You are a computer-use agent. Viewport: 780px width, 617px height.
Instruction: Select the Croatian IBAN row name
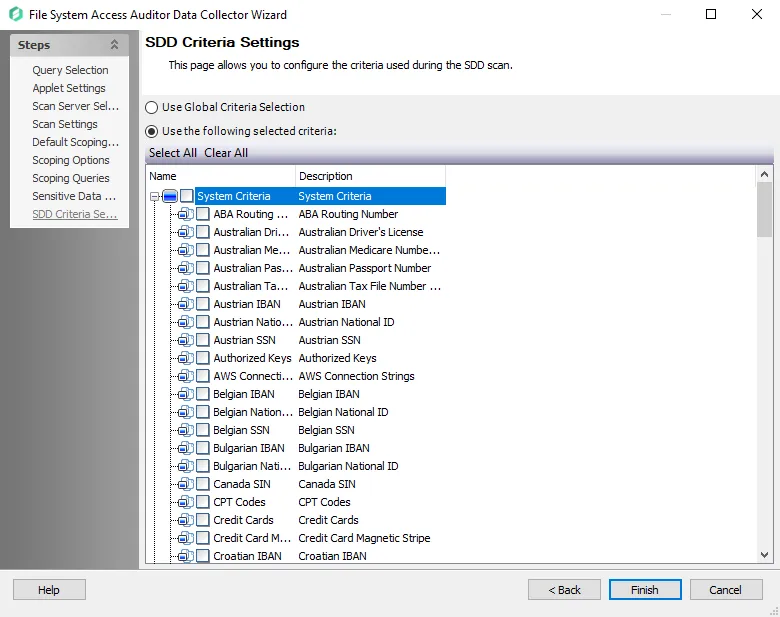pyautogui.click(x=247, y=556)
